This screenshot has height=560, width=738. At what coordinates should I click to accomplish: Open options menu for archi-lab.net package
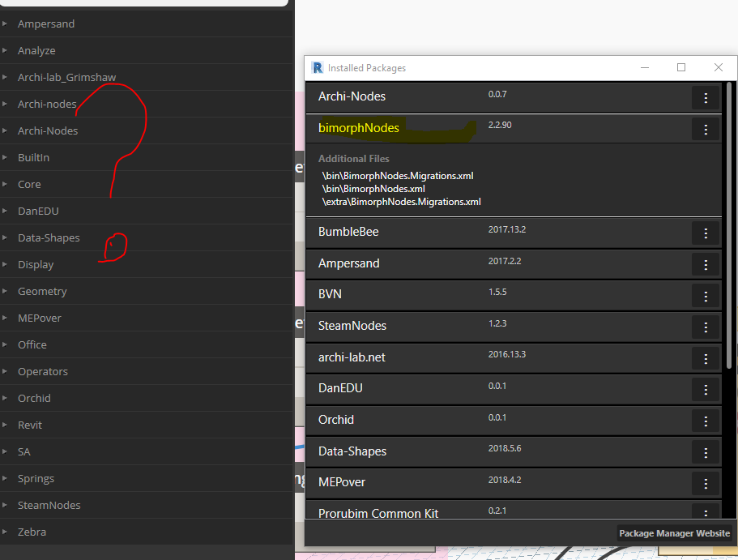point(705,359)
